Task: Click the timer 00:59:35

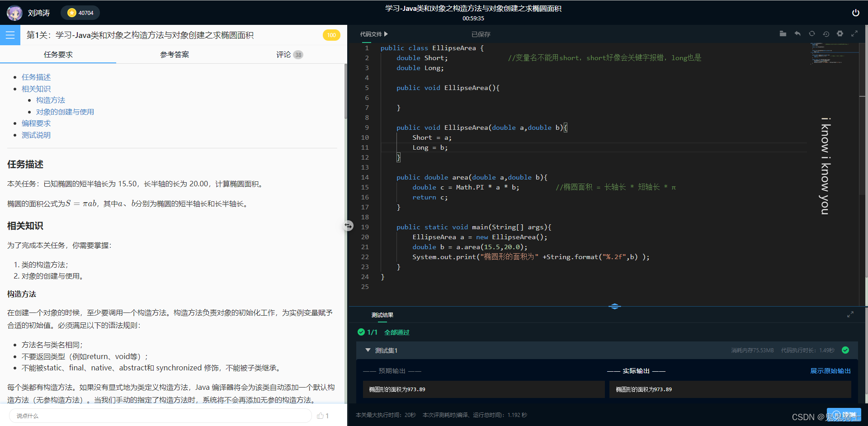Action: tap(473, 19)
